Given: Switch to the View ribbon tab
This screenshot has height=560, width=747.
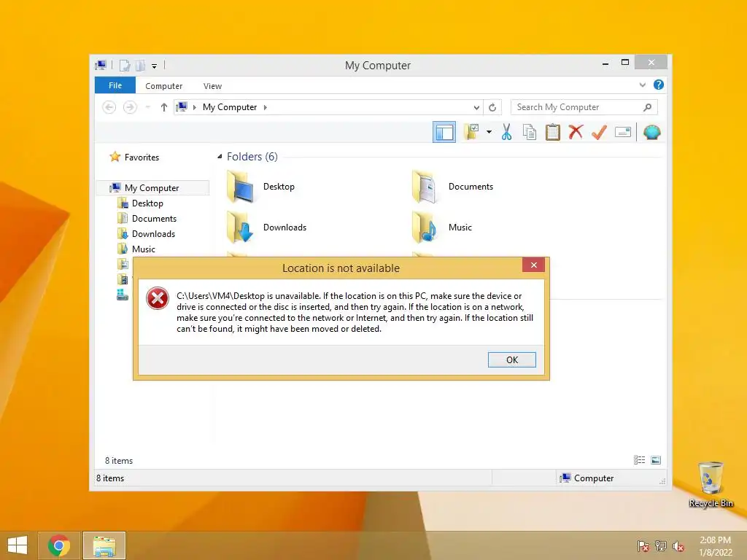Looking at the screenshot, I should [212, 86].
